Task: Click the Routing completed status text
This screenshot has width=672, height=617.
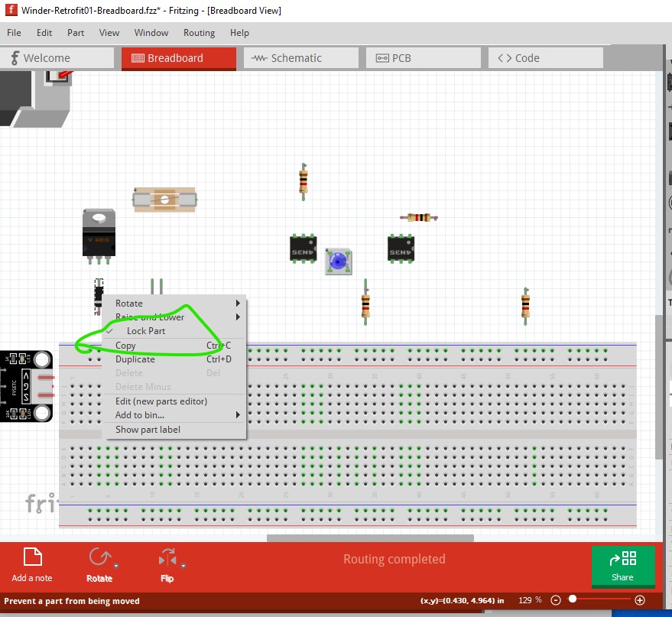Action: (394, 559)
